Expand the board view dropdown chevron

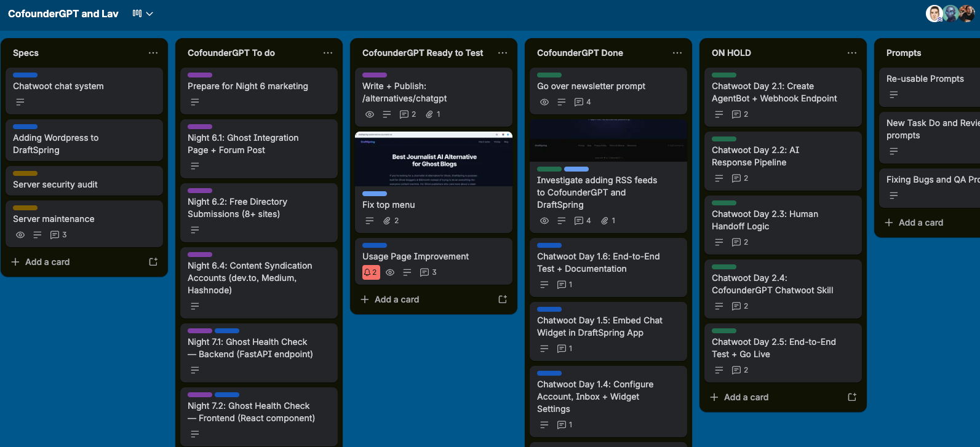point(149,14)
